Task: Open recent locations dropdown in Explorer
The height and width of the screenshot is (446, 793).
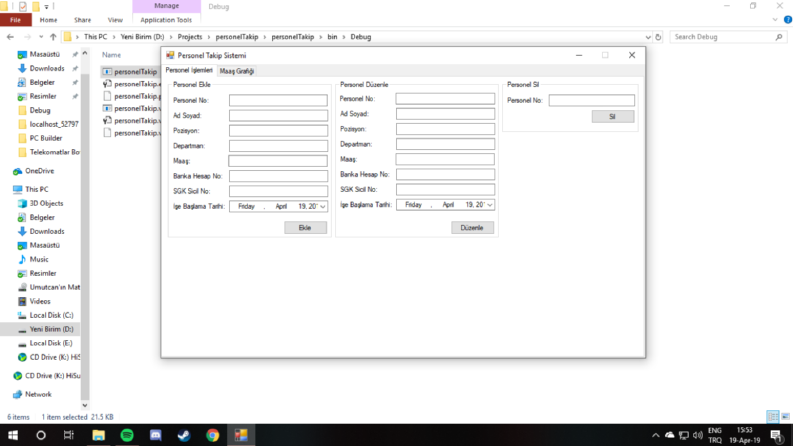Action: coord(41,37)
